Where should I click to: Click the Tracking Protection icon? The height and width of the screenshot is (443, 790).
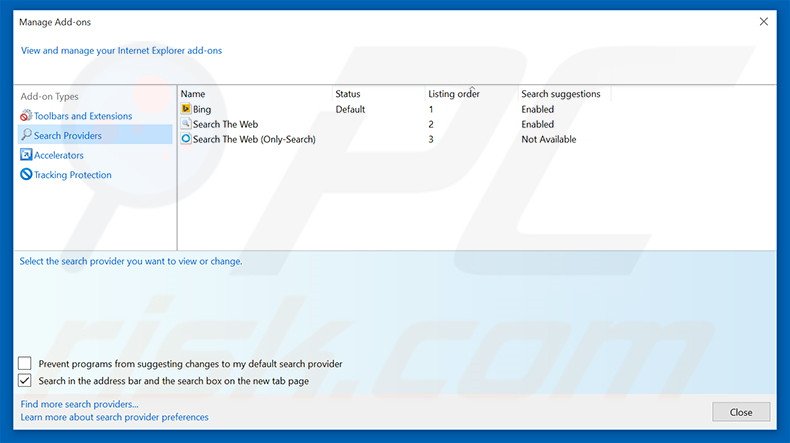pos(26,174)
